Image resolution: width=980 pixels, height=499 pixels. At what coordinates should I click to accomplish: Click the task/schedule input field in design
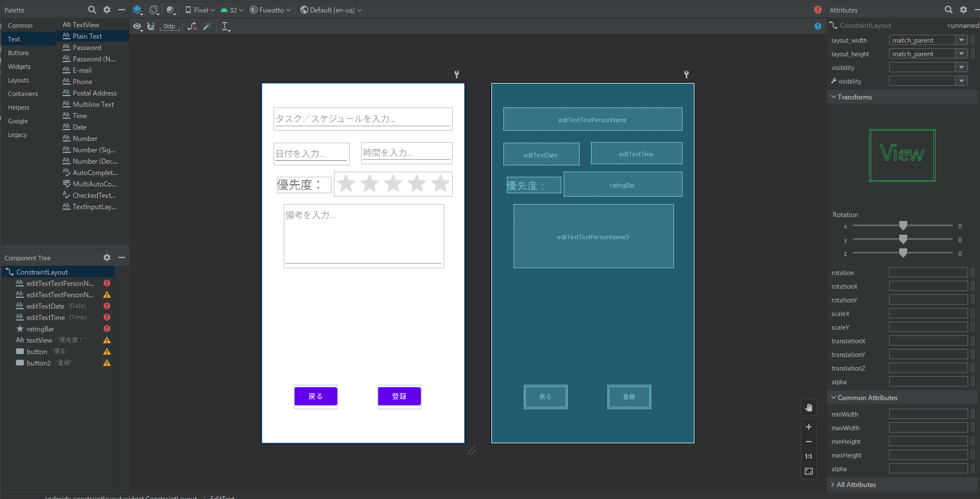[363, 119]
